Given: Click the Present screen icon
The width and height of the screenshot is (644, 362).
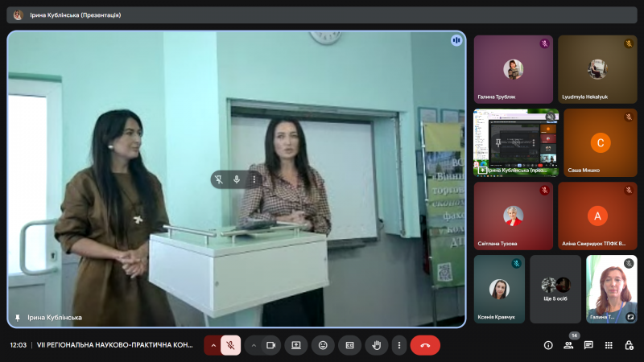Looking at the screenshot, I should coord(296,345).
